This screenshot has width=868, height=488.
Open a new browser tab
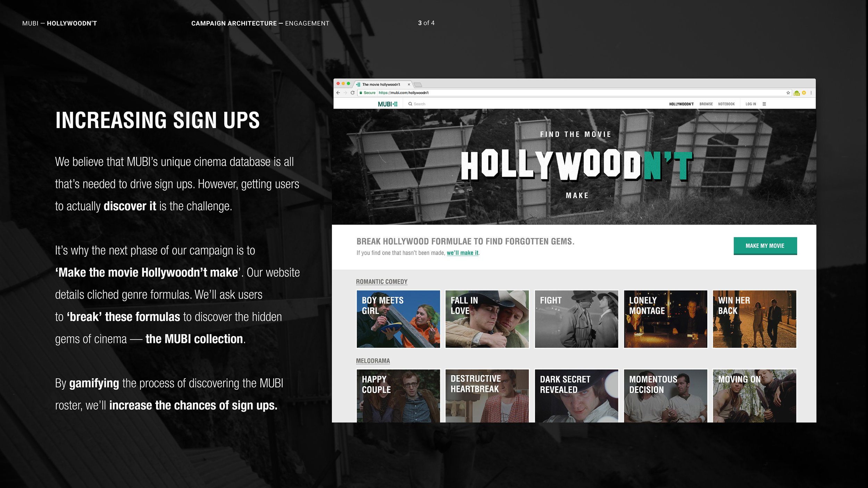coord(418,85)
